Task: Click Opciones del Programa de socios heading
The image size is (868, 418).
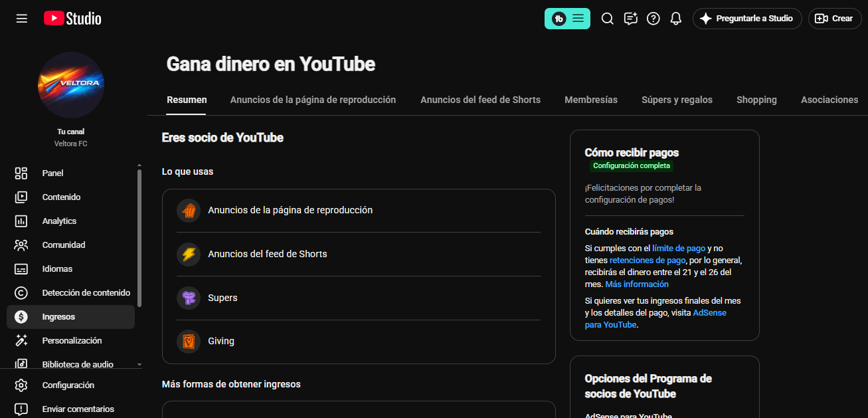Action: 648,386
